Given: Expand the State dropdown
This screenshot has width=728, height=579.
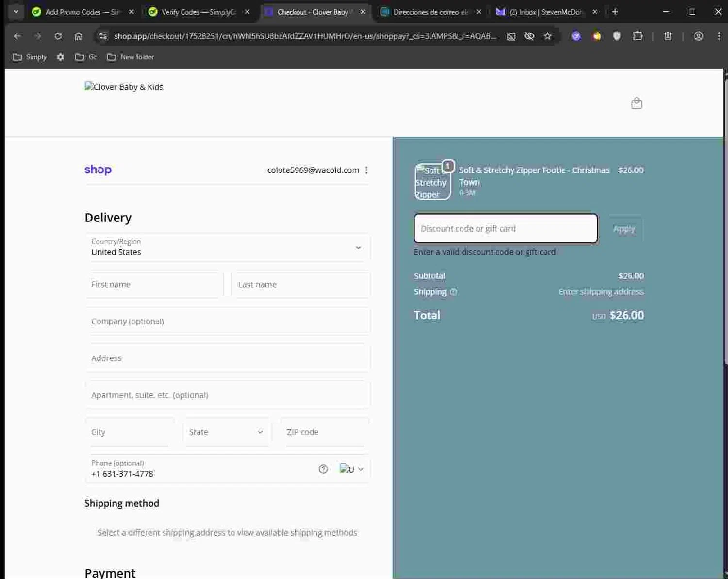Looking at the screenshot, I should (x=226, y=432).
